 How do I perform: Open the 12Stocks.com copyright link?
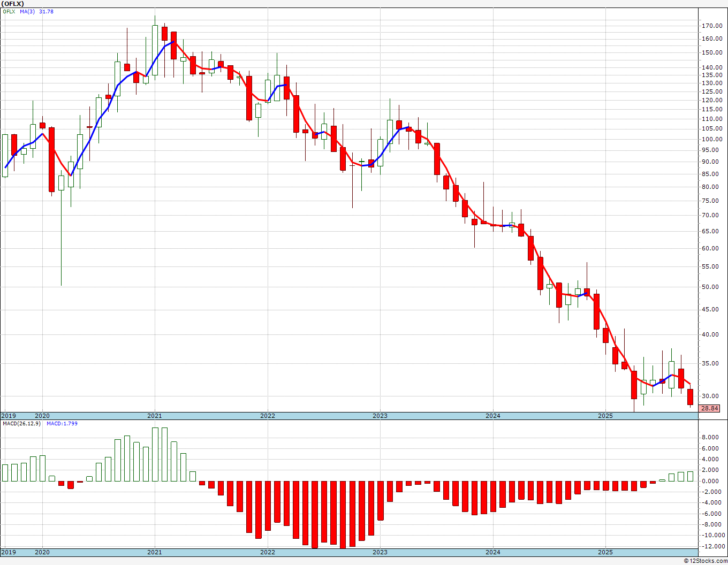[x=706, y=561]
